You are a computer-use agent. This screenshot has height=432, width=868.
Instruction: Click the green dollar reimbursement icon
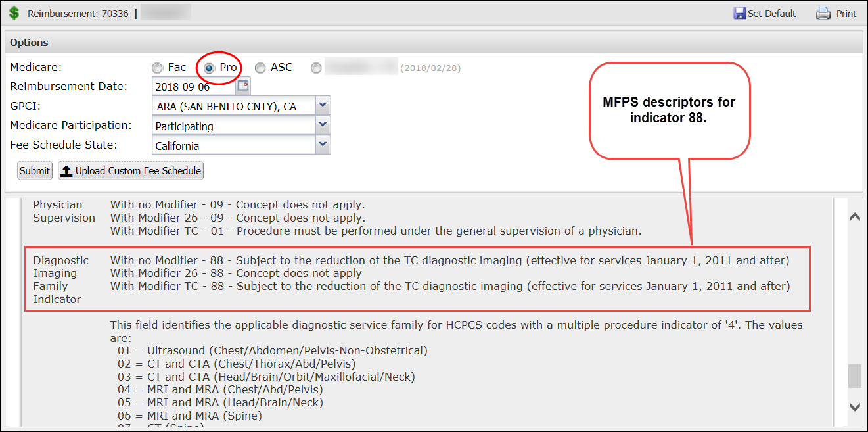point(14,13)
